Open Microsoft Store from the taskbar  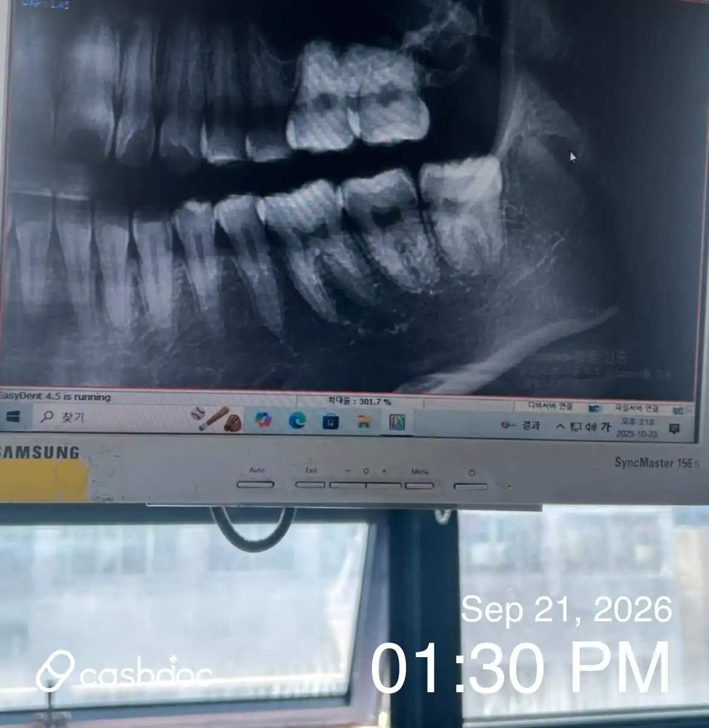pos(330,421)
